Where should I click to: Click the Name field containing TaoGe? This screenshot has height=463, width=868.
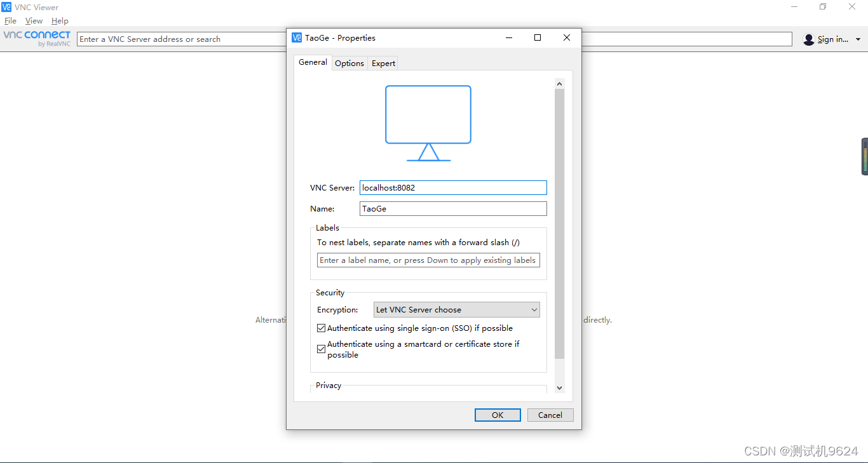coord(453,208)
